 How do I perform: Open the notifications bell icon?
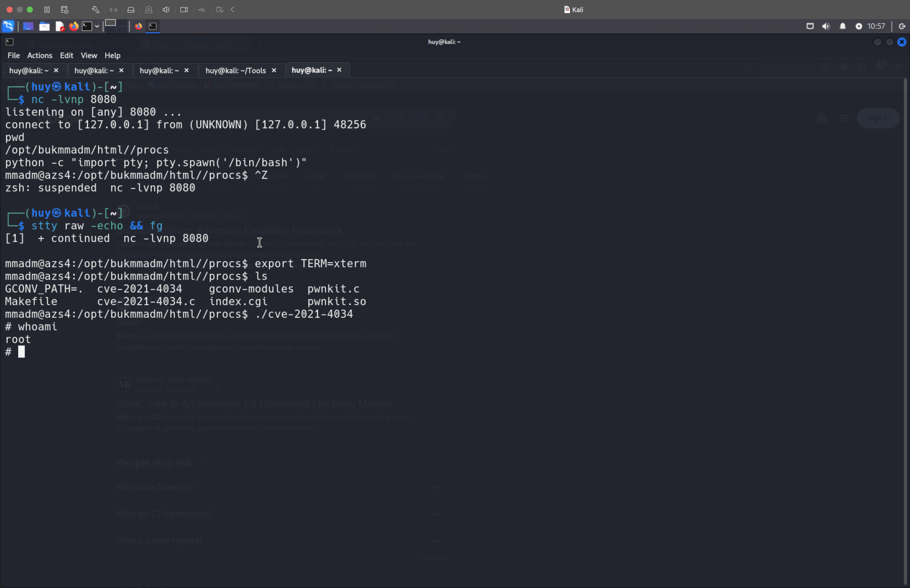point(842,26)
